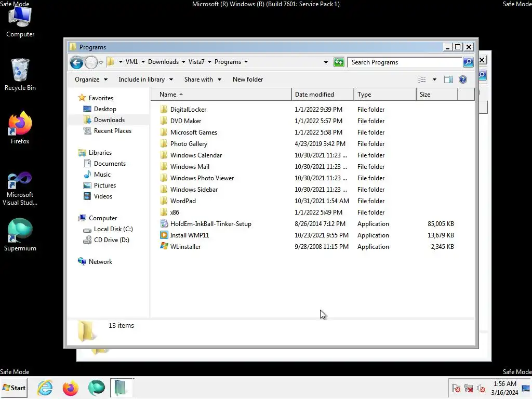The width and height of the screenshot is (532, 399).
Task: Launch Firefox desktop shortcut
Action: coord(20,128)
